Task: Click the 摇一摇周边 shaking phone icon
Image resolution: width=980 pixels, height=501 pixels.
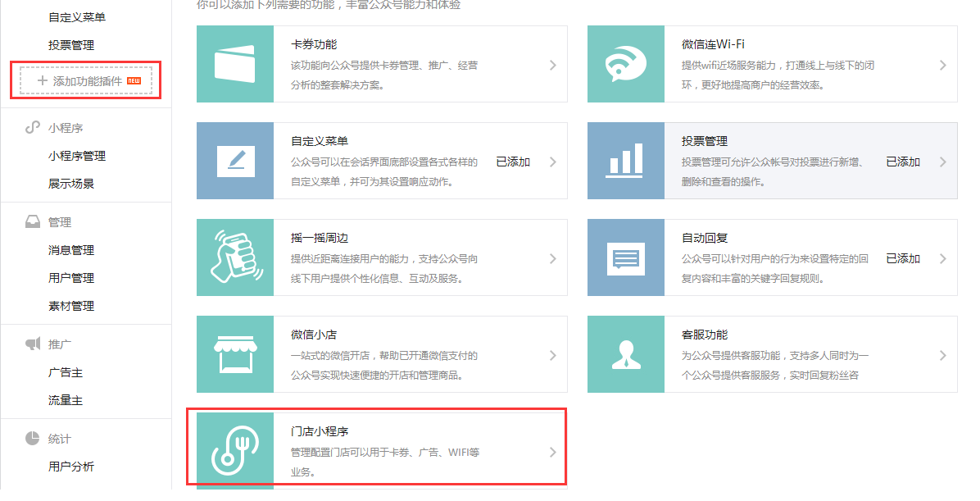Action: pos(235,257)
